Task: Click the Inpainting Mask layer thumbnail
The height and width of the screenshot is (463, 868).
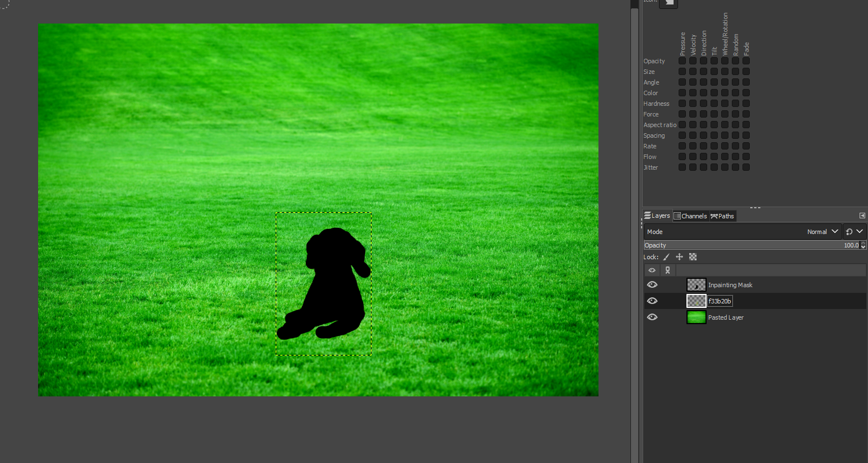Action: coord(696,285)
